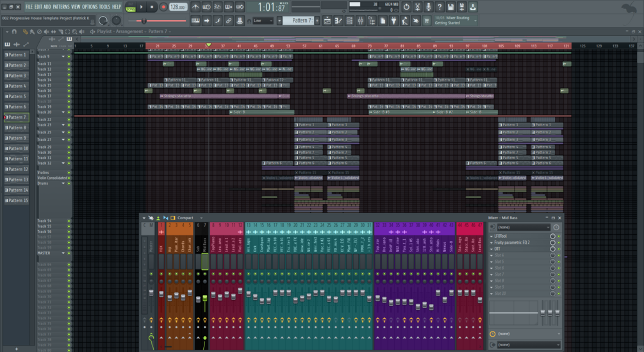Open the EDIT menu
644x352 pixels.
(38, 6)
